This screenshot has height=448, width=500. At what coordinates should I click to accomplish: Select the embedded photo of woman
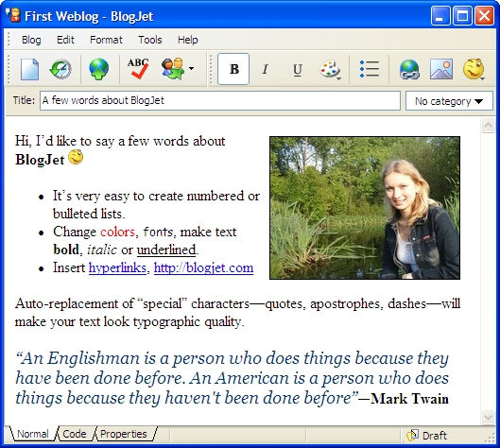coord(365,208)
